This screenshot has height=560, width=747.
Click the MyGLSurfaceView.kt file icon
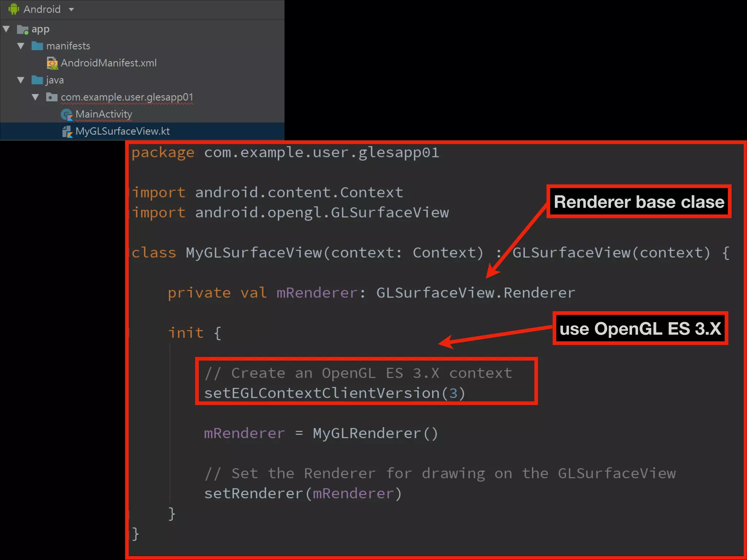tap(67, 132)
